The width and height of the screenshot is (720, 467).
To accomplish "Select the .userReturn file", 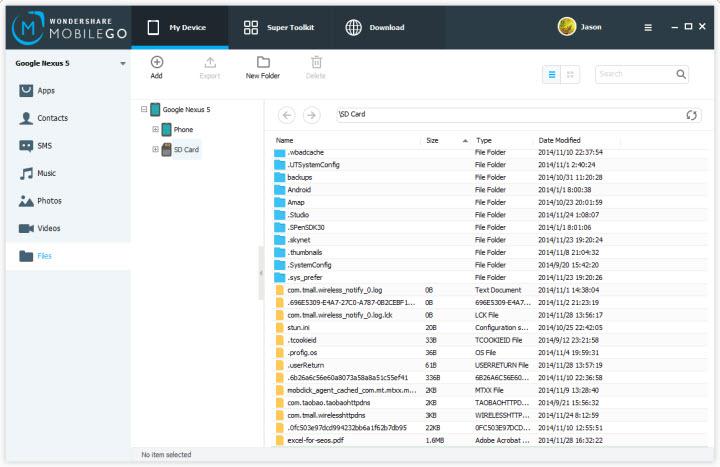I will (489, 365).
